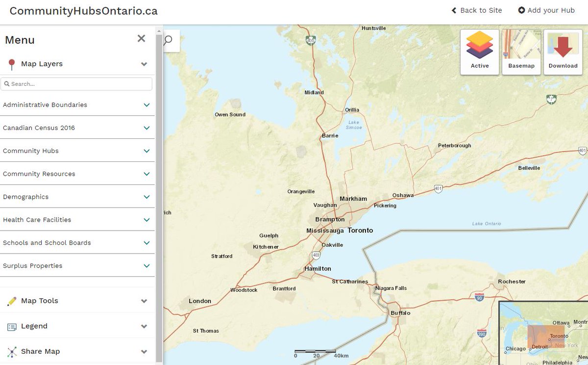Click Rochester label on the map
Viewport: 588px width, 365px height.
click(512, 282)
